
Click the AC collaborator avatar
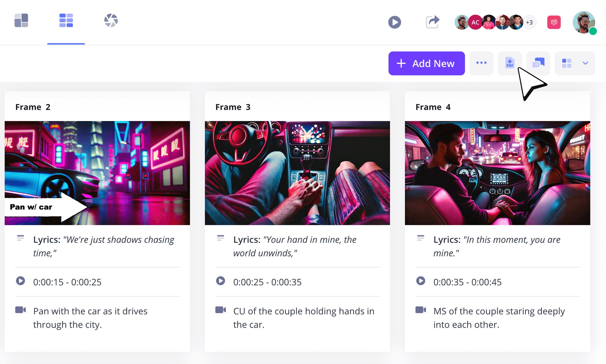pos(475,22)
